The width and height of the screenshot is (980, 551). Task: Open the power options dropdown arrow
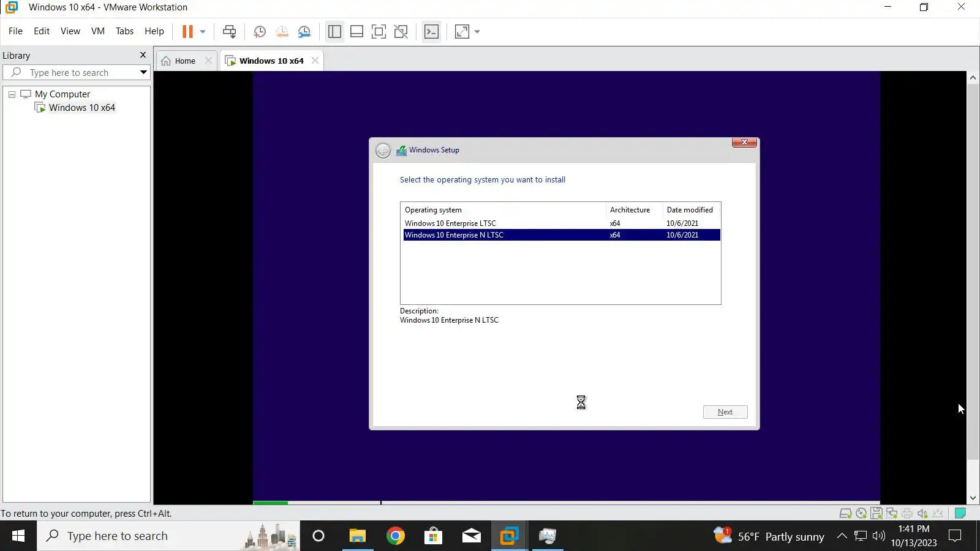(x=203, y=31)
